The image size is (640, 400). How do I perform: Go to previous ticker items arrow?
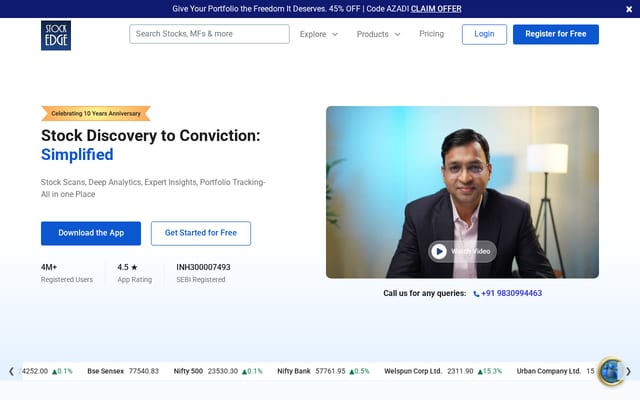click(11, 371)
